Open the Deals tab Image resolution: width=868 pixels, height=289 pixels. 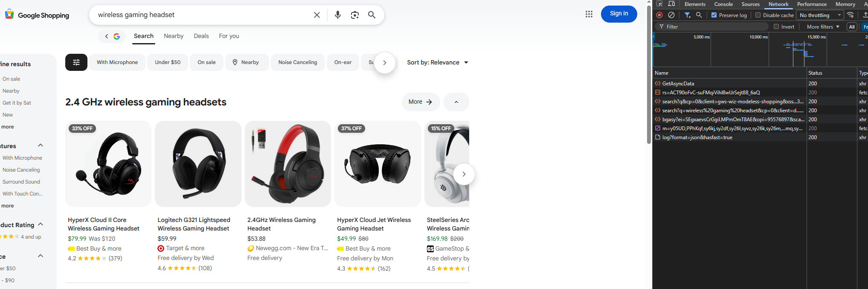pos(201,36)
